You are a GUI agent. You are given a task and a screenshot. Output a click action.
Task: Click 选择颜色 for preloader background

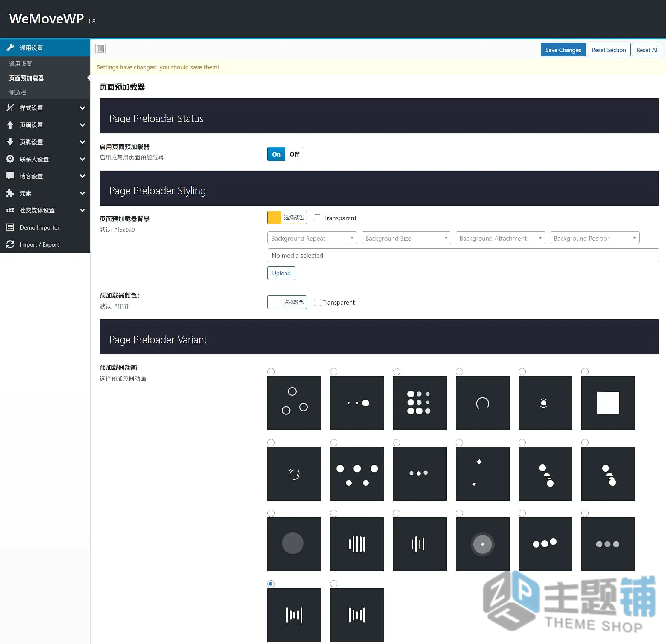(x=294, y=217)
